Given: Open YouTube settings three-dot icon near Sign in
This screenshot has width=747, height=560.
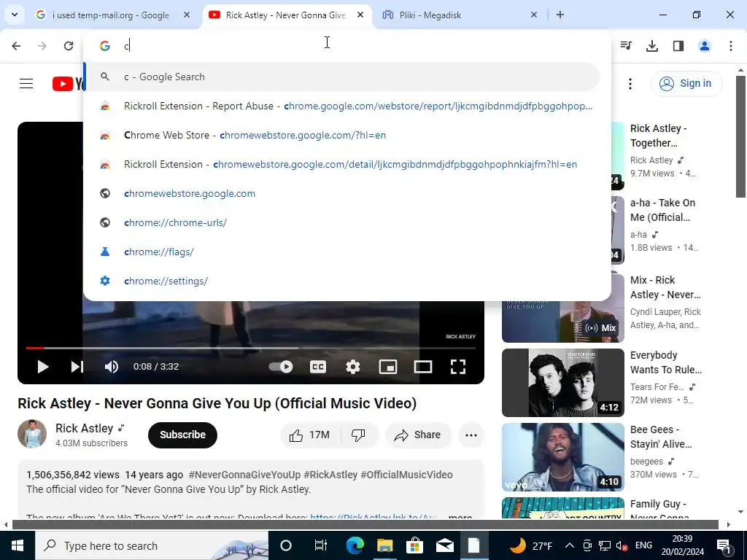Looking at the screenshot, I should coord(630,84).
